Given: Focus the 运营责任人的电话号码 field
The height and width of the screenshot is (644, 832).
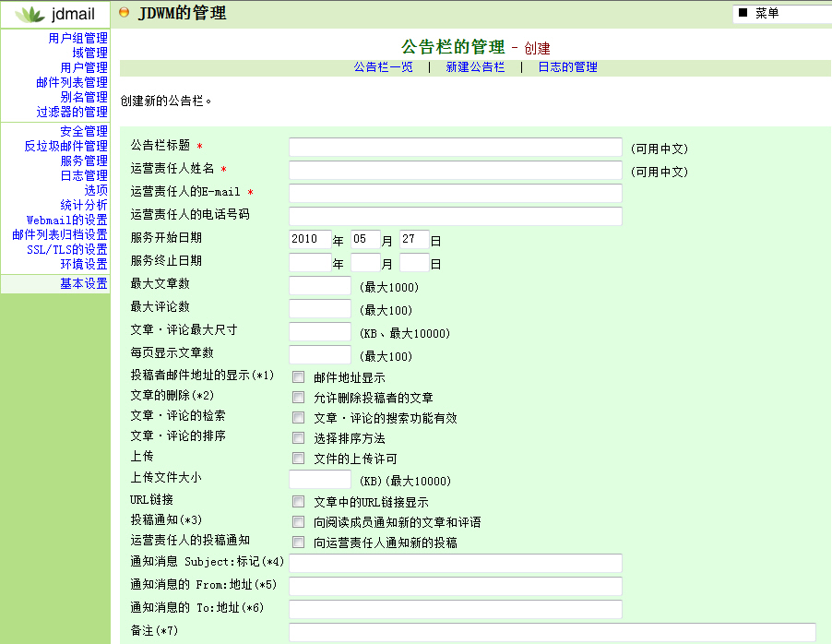Looking at the screenshot, I should coord(456,216).
